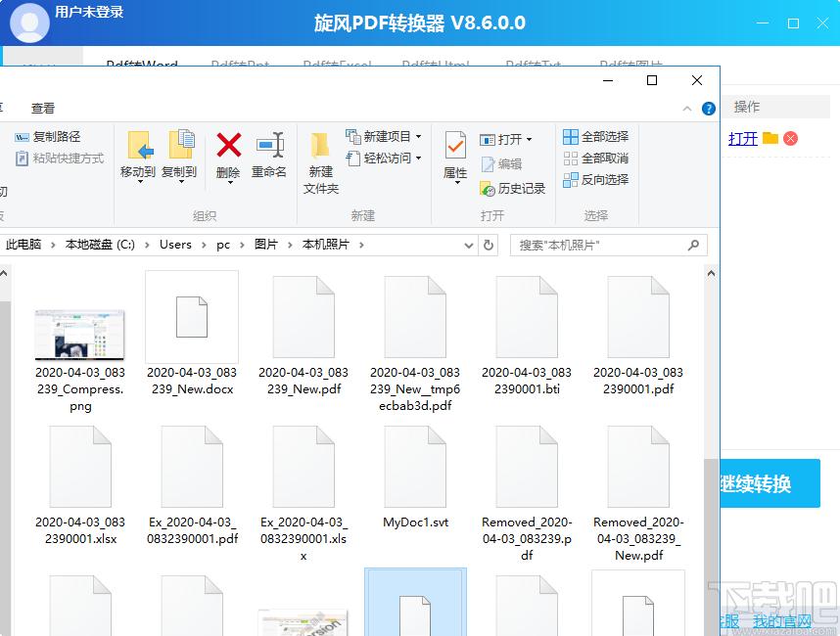Expand the New item dropdown arrow
840x636 pixels.
pos(418,137)
